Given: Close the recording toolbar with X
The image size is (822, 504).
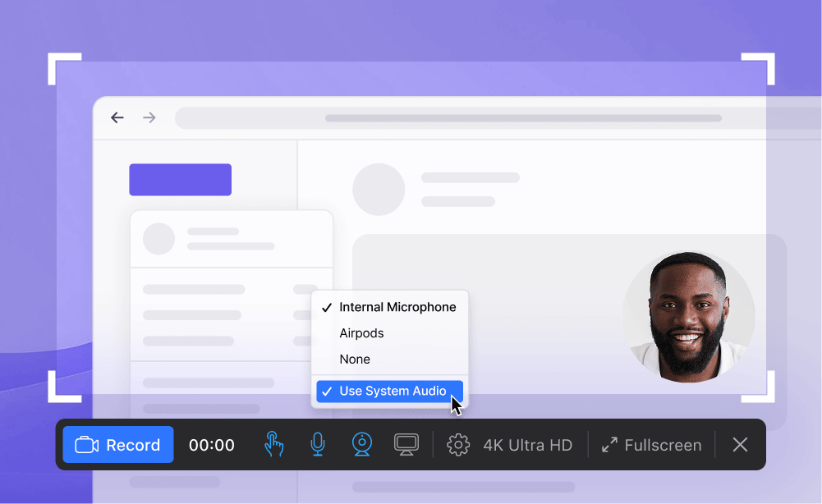Looking at the screenshot, I should pos(740,445).
